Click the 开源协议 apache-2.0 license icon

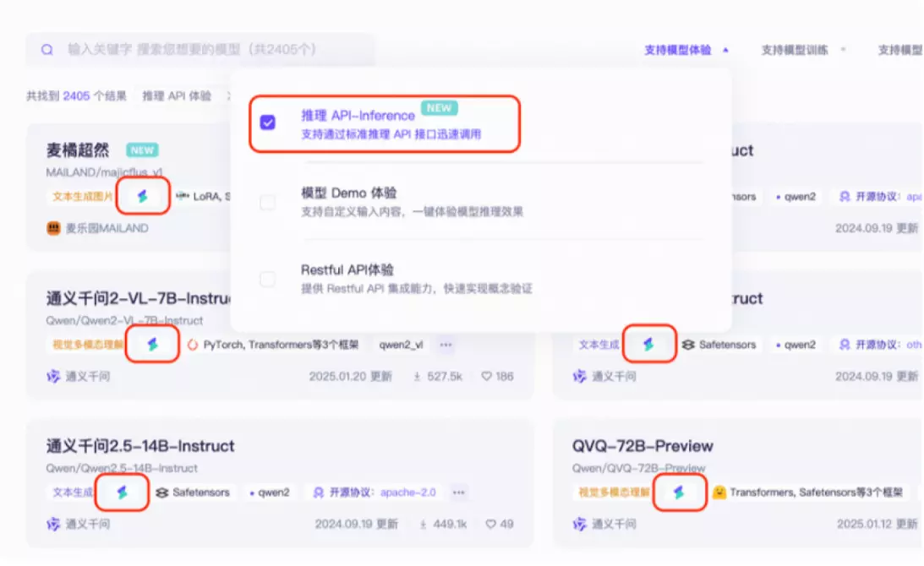point(319,493)
